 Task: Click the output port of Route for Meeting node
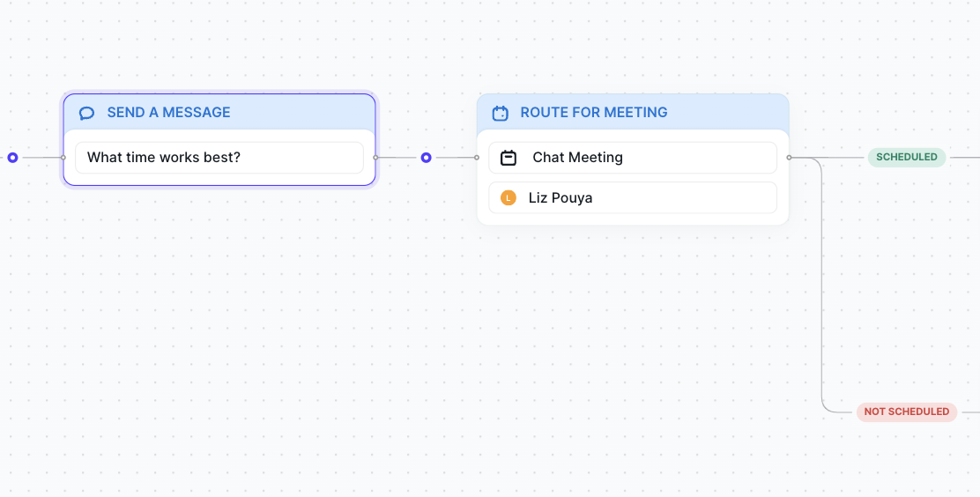coord(789,158)
